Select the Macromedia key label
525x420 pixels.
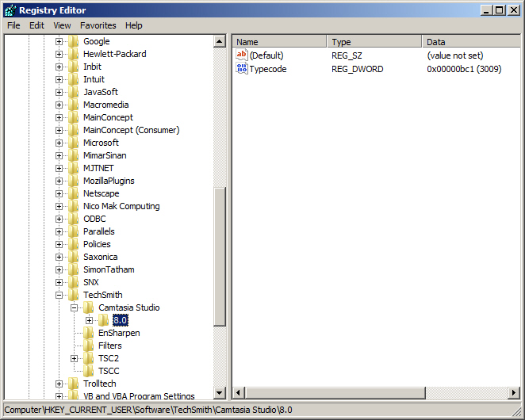pyautogui.click(x=105, y=105)
